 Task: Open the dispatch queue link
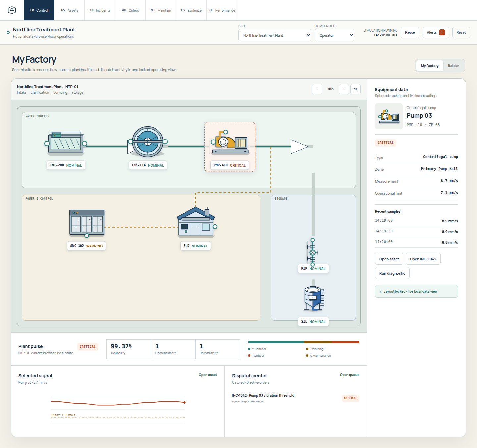coord(349,375)
